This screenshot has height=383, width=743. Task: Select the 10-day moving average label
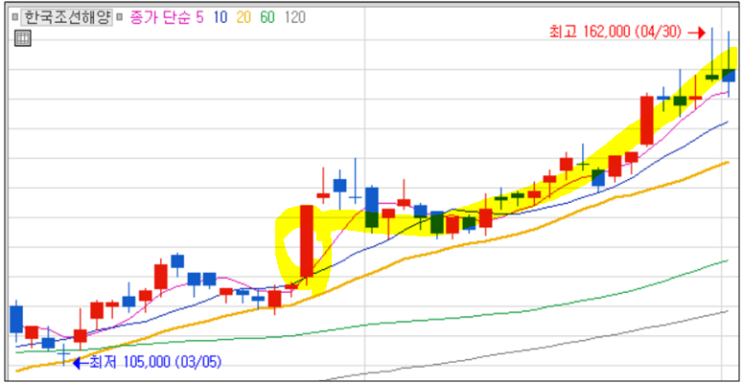coord(220,18)
